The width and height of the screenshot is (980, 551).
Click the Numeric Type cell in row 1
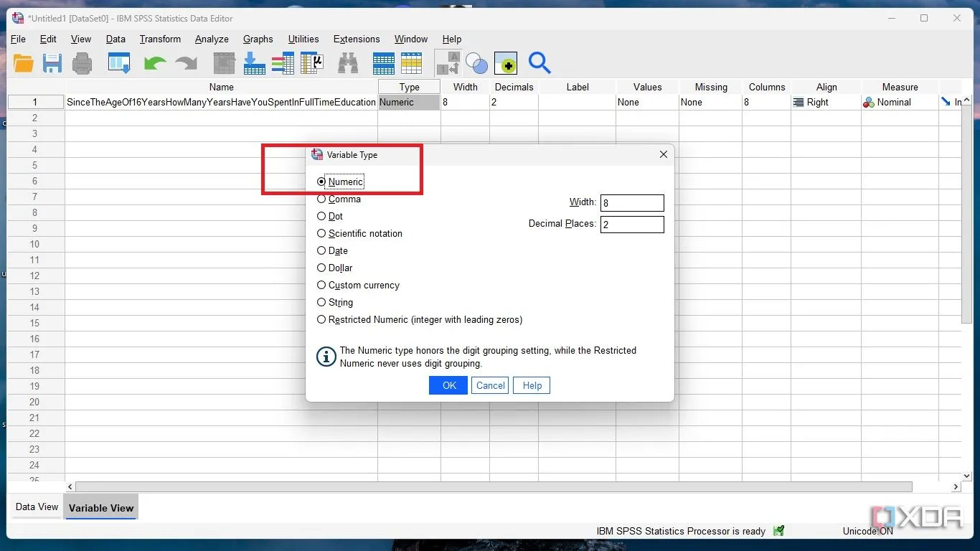(x=409, y=102)
